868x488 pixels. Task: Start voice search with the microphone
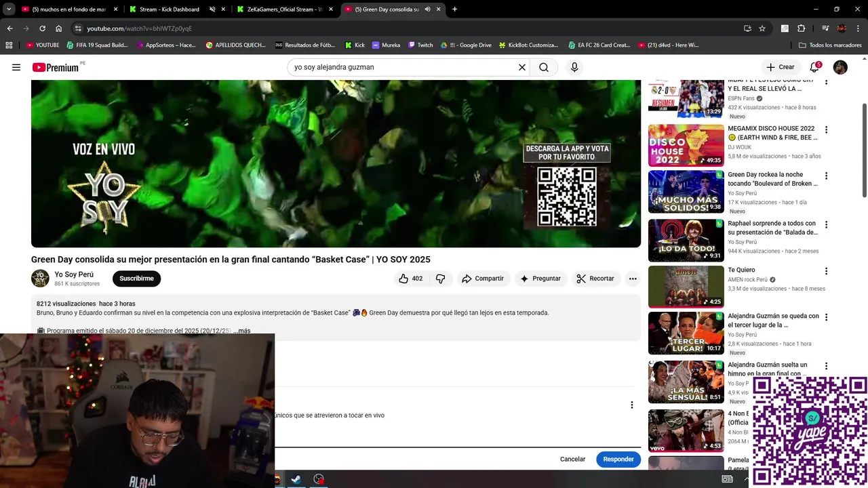point(574,67)
